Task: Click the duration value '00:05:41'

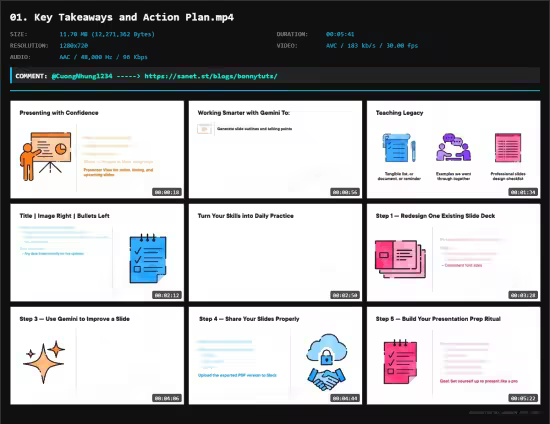Action: [x=340, y=34]
